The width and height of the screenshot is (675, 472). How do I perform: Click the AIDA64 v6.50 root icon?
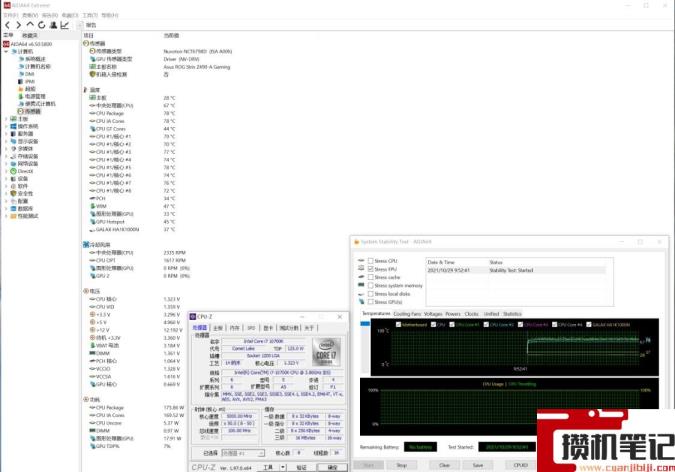6,44
